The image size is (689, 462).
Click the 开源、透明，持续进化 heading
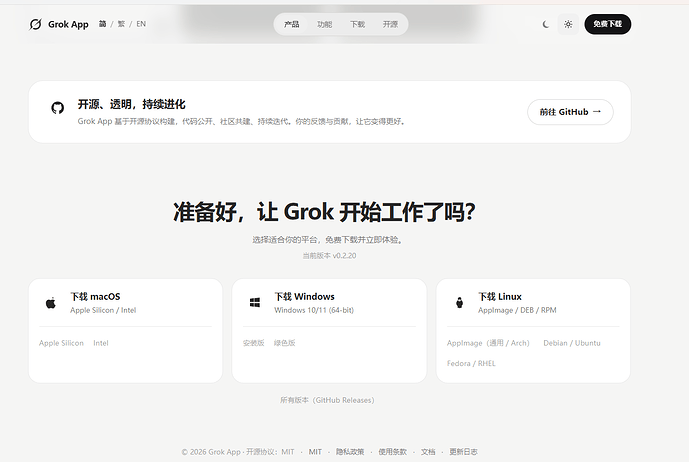[131, 104]
